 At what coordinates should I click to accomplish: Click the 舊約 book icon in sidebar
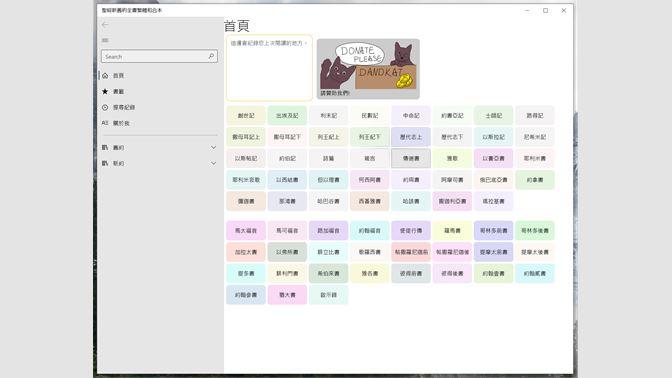(x=105, y=147)
